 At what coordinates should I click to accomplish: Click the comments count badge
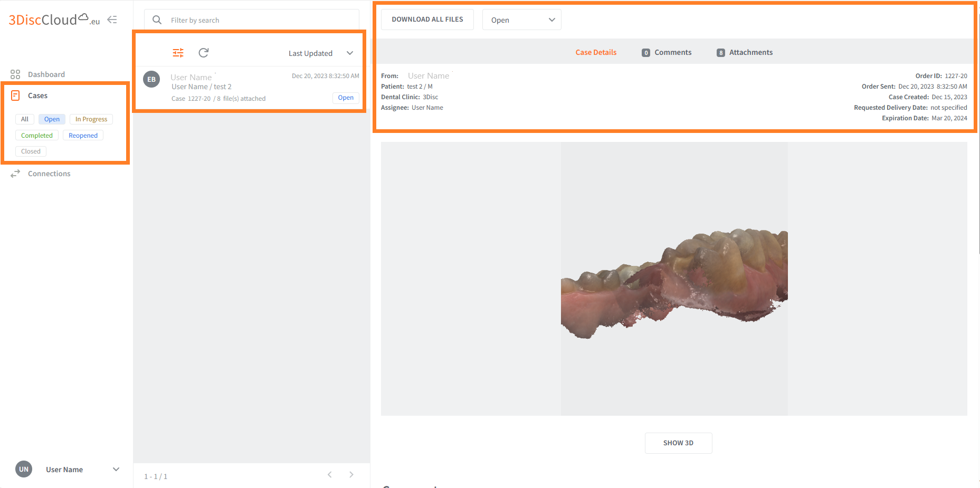[x=646, y=53]
